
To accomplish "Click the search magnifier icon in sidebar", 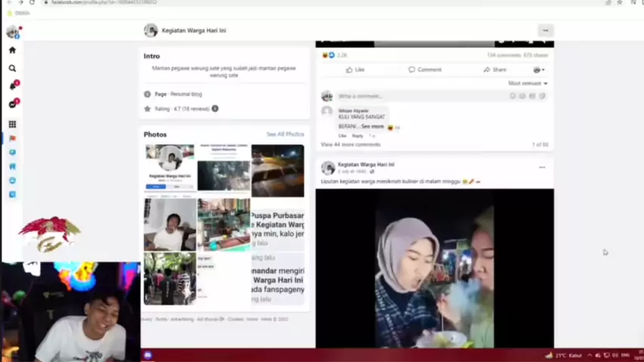I will coord(12,68).
